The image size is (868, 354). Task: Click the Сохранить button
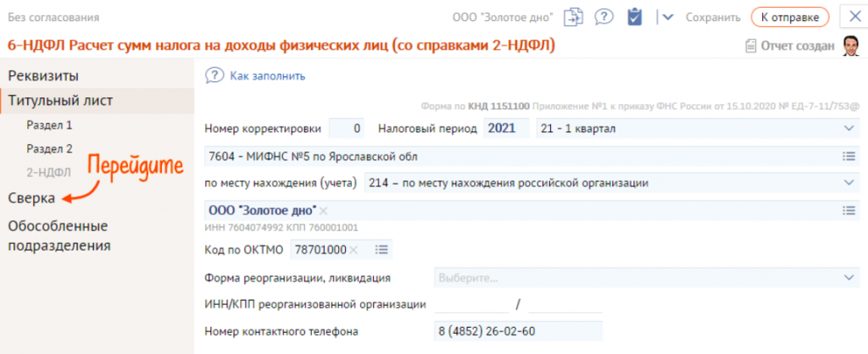click(x=714, y=17)
